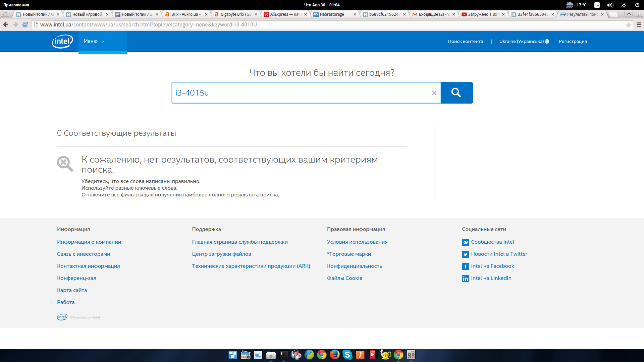Open the home folder dock icon
The image size is (644, 362).
(271, 355)
